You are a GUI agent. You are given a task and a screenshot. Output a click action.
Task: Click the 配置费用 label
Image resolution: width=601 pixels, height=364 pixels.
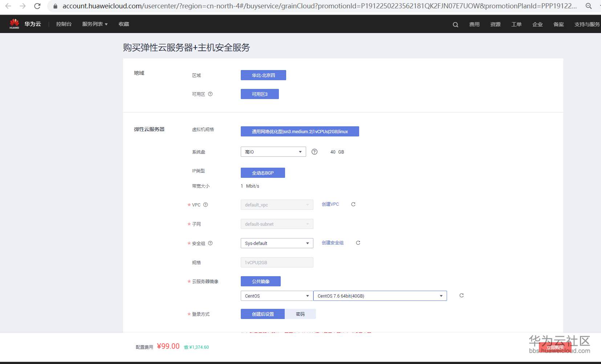145,347
